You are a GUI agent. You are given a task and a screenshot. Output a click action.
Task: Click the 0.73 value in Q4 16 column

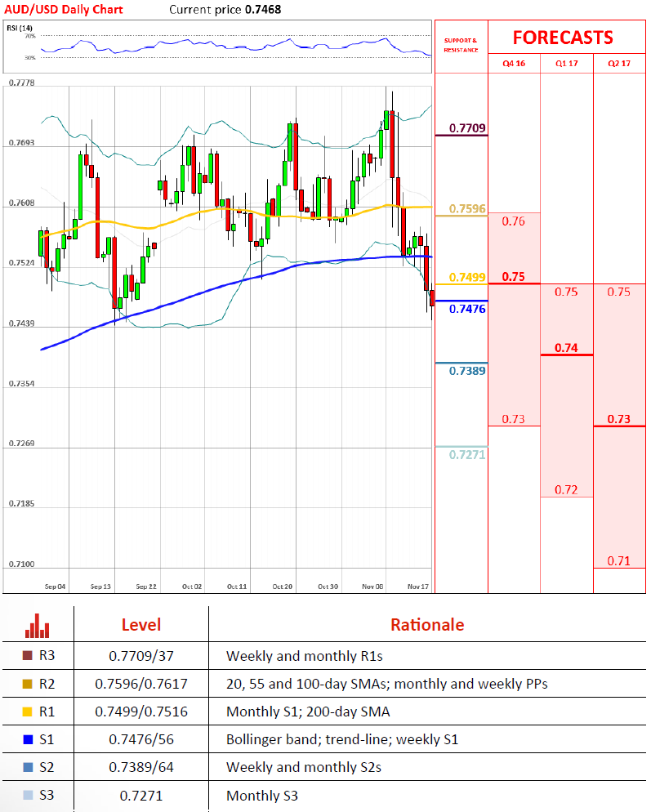coord(513,419)
